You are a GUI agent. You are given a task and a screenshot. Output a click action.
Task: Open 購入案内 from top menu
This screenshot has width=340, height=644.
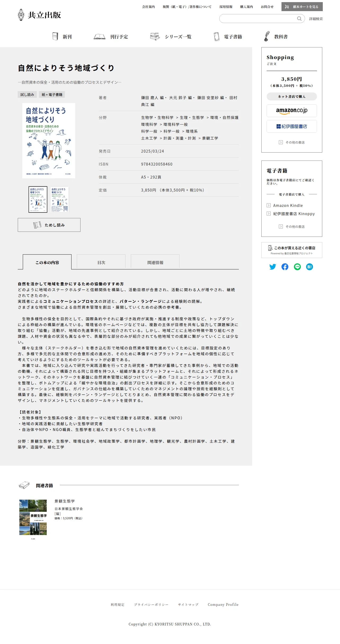point(247,7)
